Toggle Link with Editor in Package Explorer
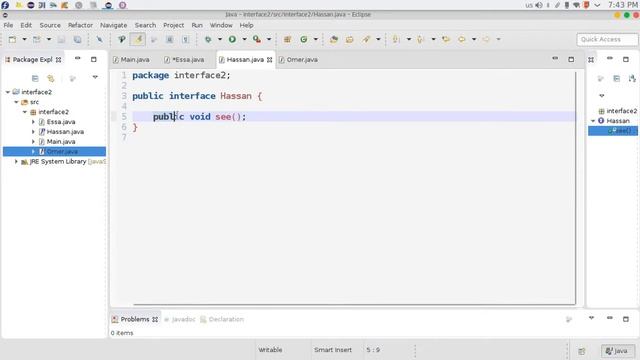The image size is (640, 360). coord(51,78)
